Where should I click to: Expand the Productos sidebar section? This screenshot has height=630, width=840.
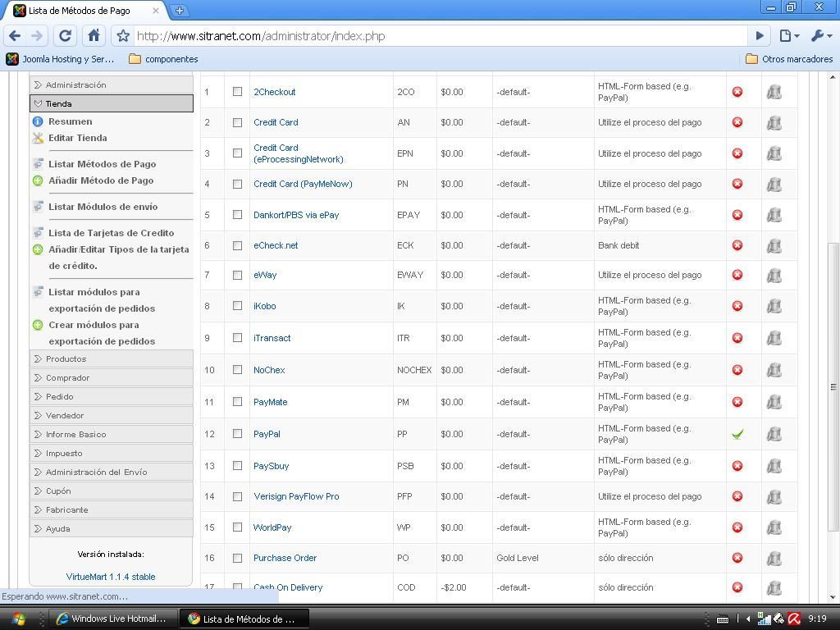click(x=112, y=359)
